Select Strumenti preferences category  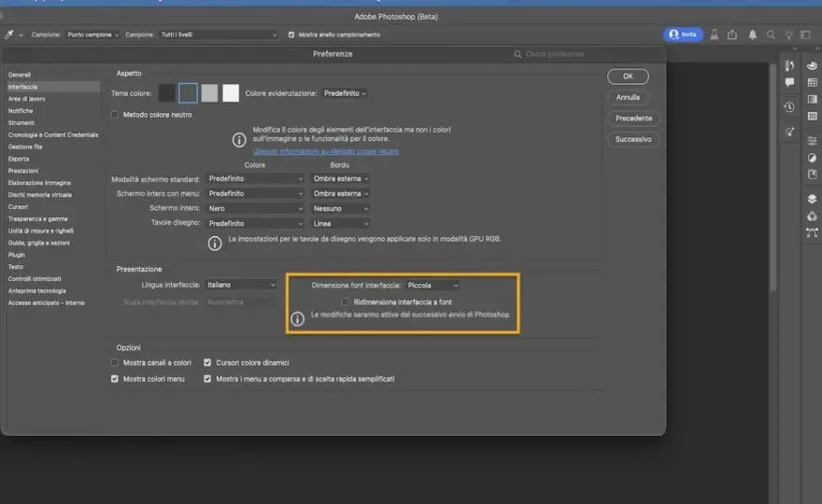pyautogui.click(x=21, y=122)
